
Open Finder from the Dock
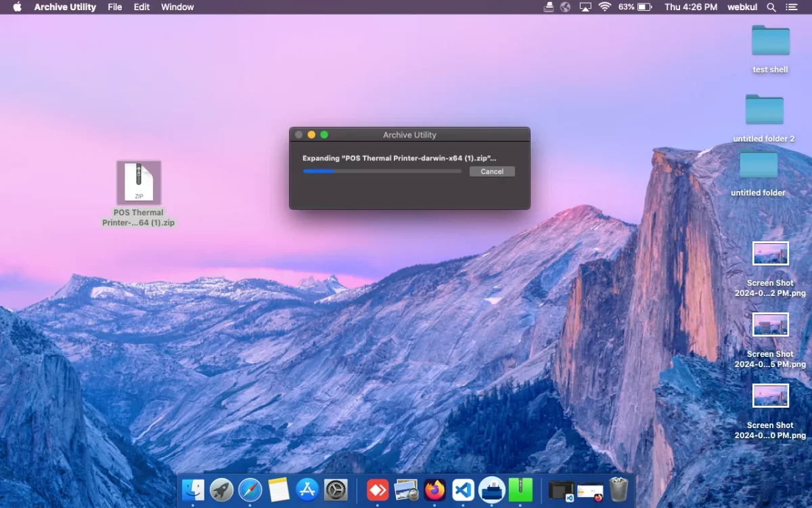coord(194,489)
